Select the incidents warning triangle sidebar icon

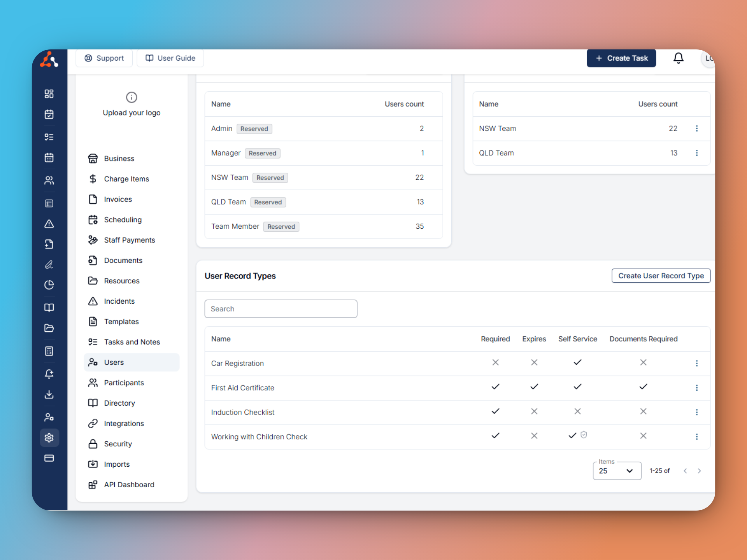click(49, 224)
